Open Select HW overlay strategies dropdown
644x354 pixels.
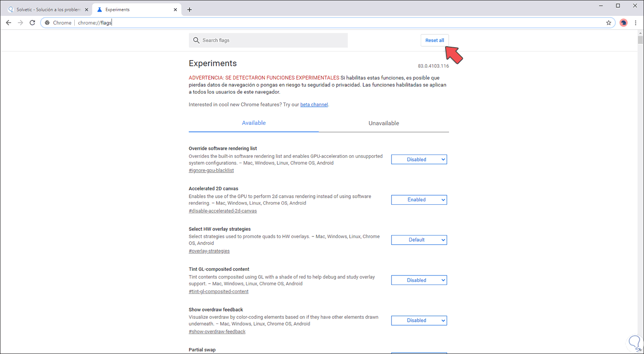(419, 240)
